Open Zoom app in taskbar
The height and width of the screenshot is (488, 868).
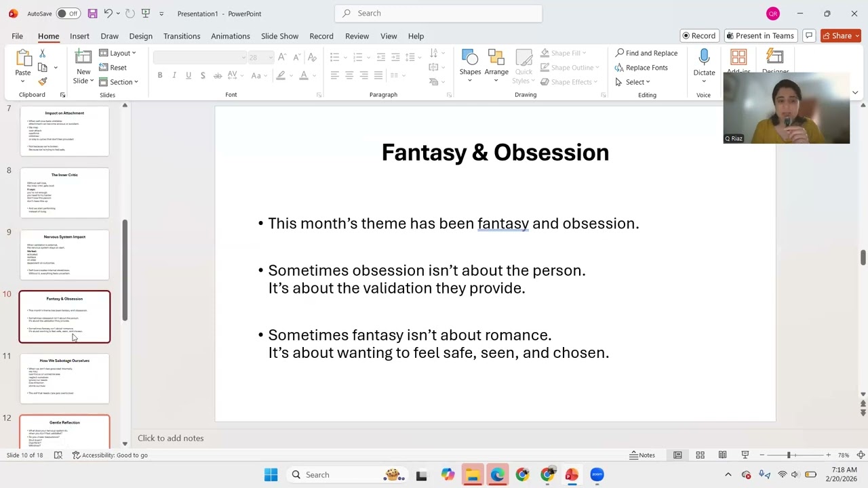click(597, 474)
